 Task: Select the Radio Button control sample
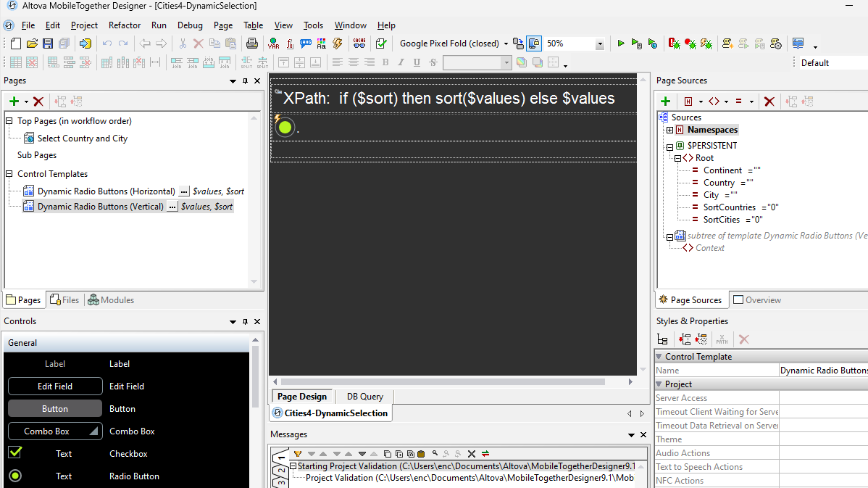tap(15, 476)
